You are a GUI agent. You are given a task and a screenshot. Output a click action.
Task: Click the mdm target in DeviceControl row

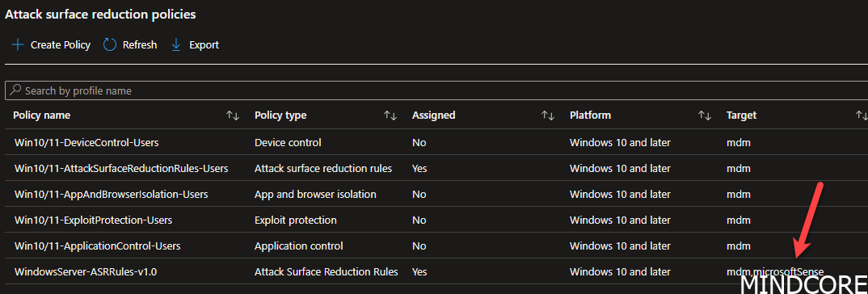[739, 142]
